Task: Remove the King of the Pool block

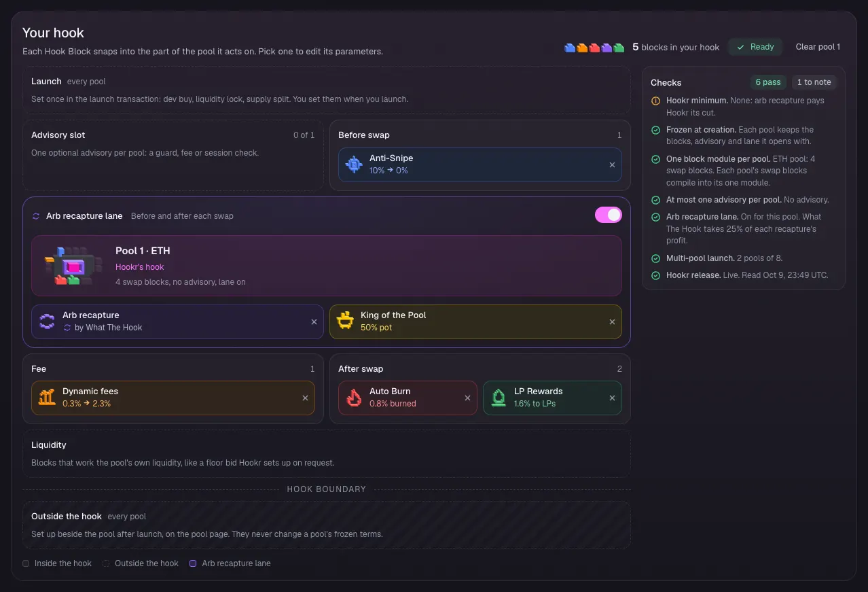Action: click(x=612, y=322)
